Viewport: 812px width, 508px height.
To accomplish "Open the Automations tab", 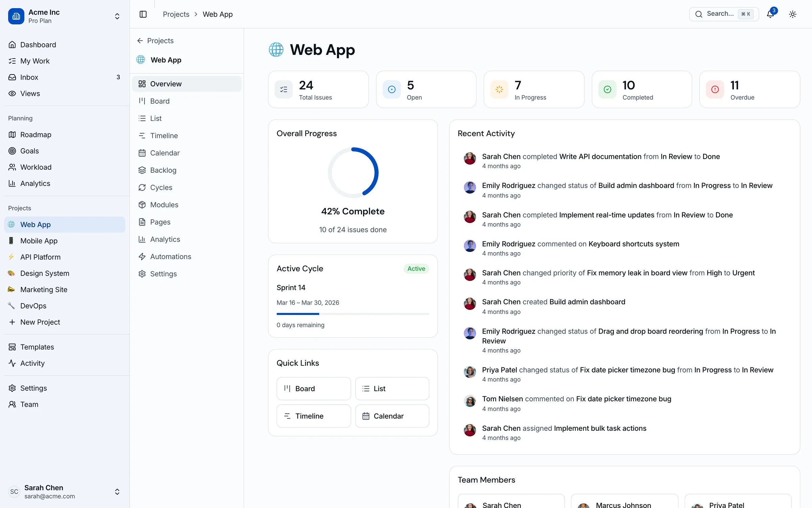I will 187,256.
